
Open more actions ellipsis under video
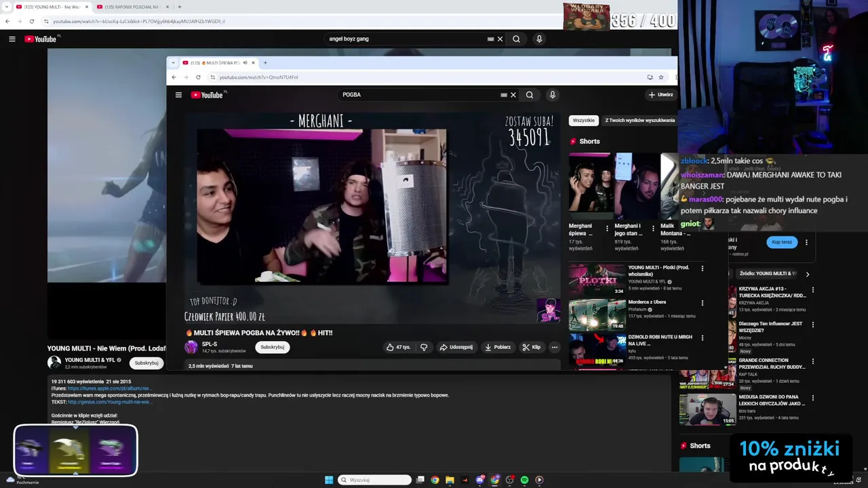pos(554,347)
